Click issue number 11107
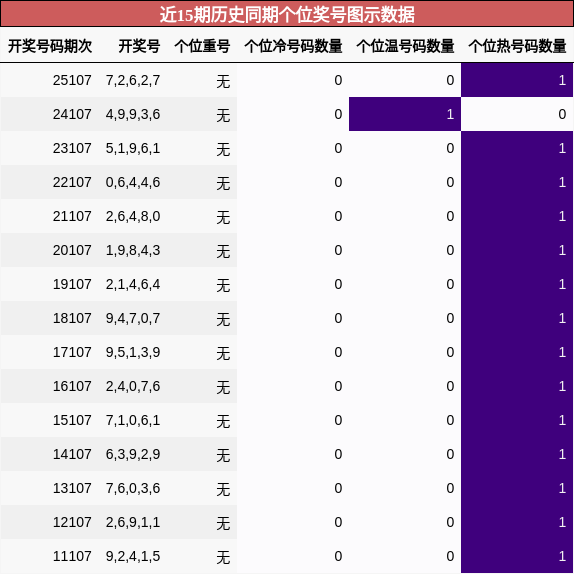Image resolution: width=574 pixels, height=574 pixels. pos(72,557)
